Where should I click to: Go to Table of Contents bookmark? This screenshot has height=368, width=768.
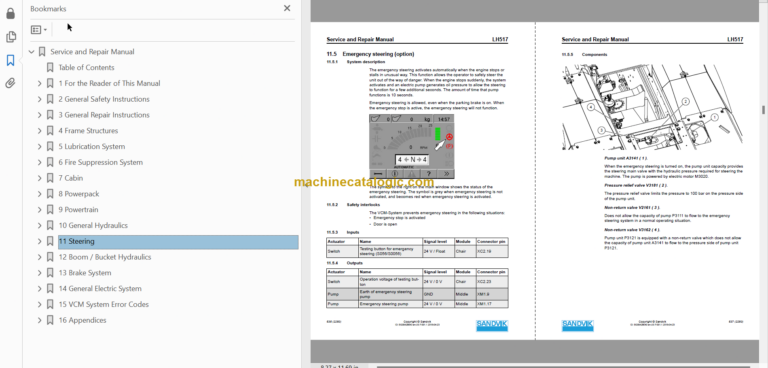(x=86, y=68)
